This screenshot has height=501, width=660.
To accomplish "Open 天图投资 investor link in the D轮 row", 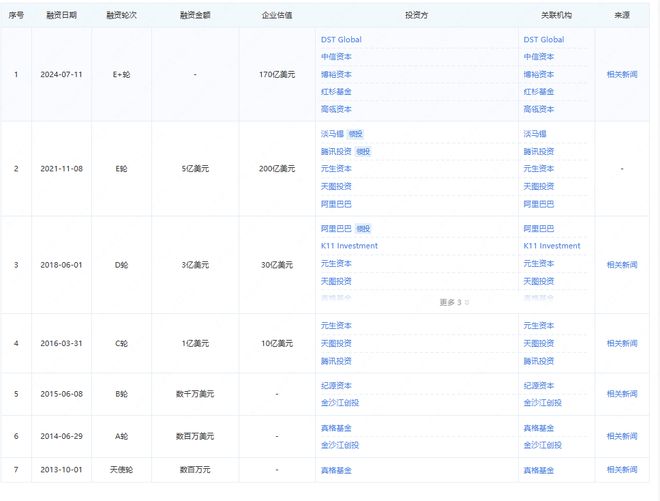I will (x=336, y=281).
